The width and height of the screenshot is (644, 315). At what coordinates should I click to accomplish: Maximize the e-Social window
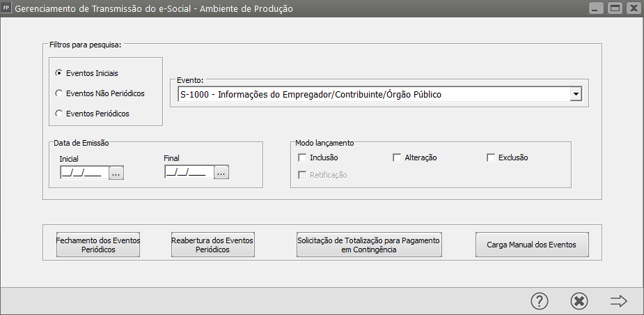(x=614, y=8)
